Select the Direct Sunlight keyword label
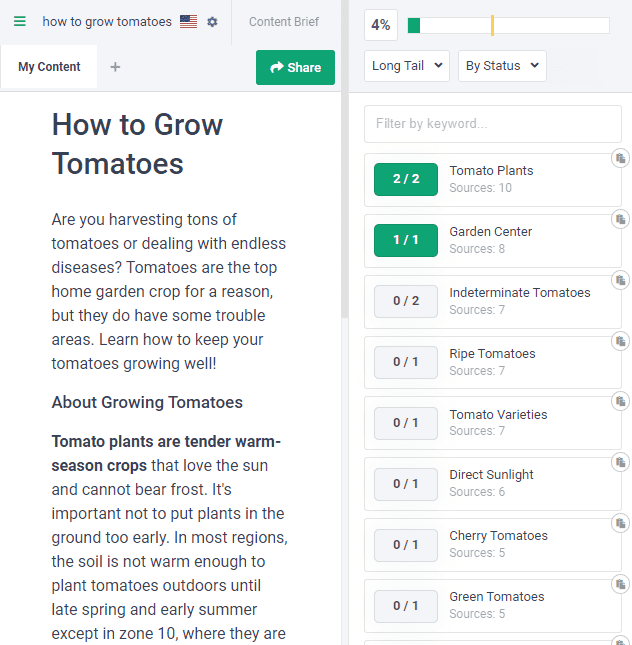 (491, 475)
